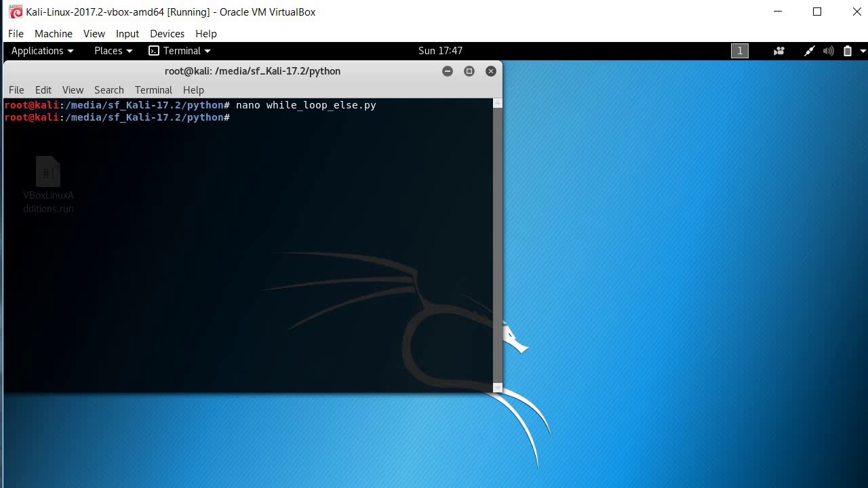Close the terminal window
Screen dimensions: 868x488
(x=491, y=71)
